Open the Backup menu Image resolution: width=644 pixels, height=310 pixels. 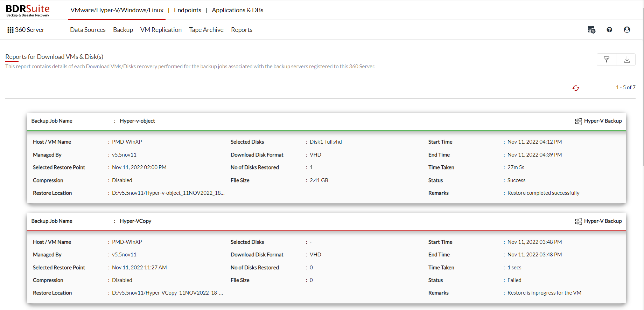pyautogui.click(x=123, y=30)
